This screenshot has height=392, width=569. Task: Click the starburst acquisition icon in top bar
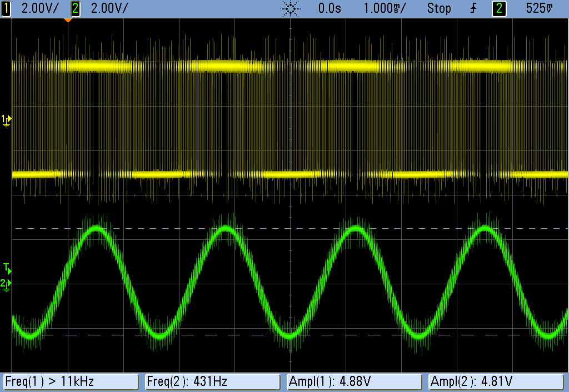[291, 8]
